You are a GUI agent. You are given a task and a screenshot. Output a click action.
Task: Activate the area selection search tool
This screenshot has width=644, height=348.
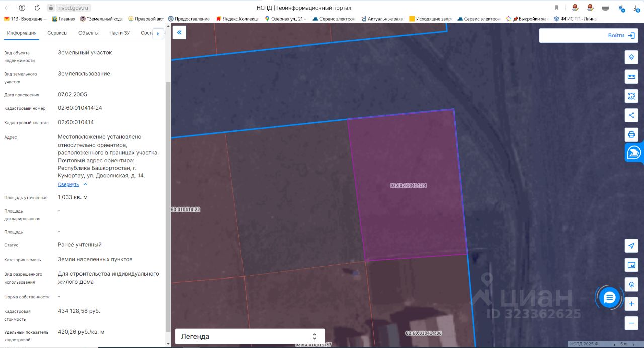tap(631, 96)
